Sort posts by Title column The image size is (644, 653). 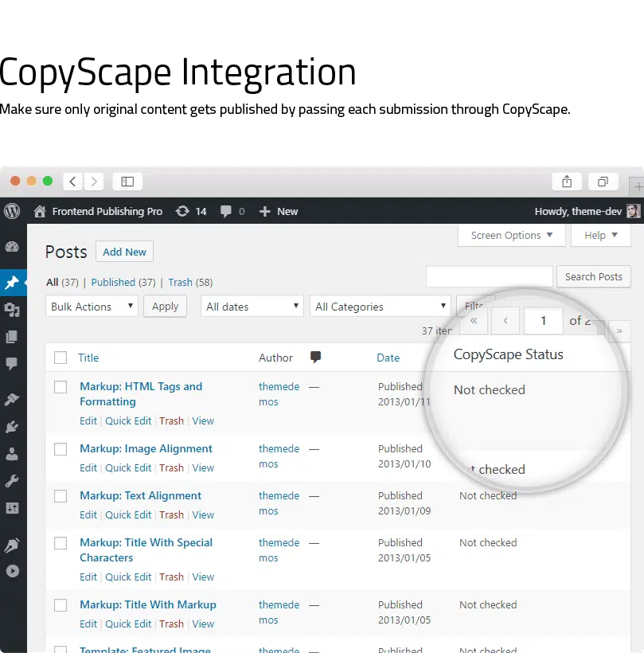point(88,358)
